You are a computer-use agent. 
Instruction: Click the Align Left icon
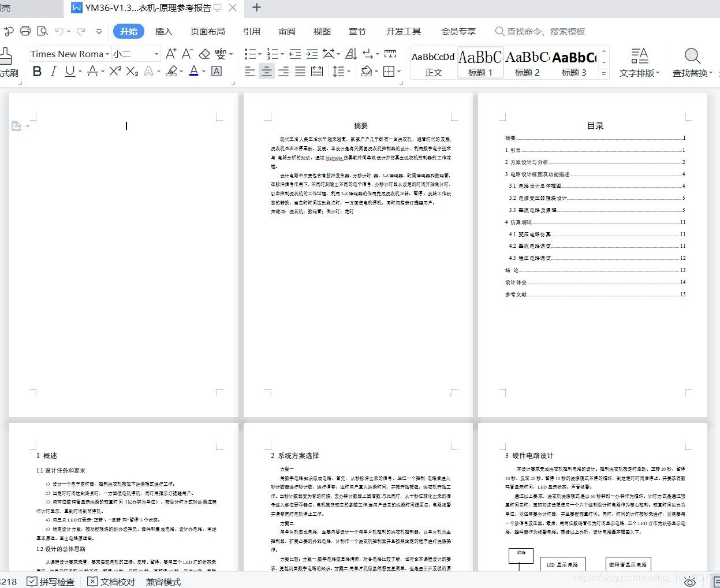point(250,71)
